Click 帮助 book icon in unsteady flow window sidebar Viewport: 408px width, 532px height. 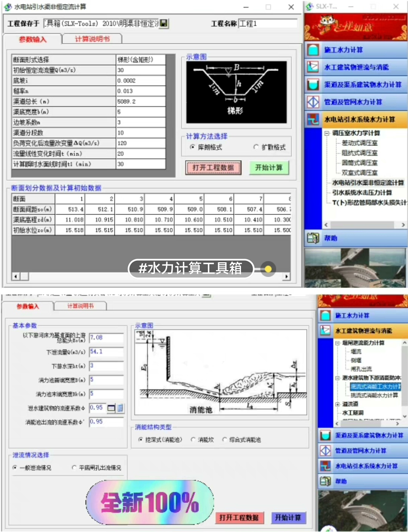point(313,238)
